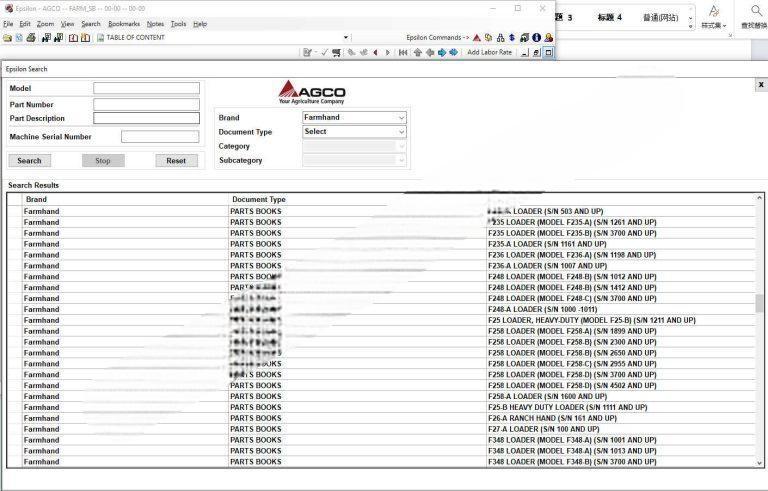Click the results scrollbar down arrow
768x491 pixels.
(x=759, y=463)
